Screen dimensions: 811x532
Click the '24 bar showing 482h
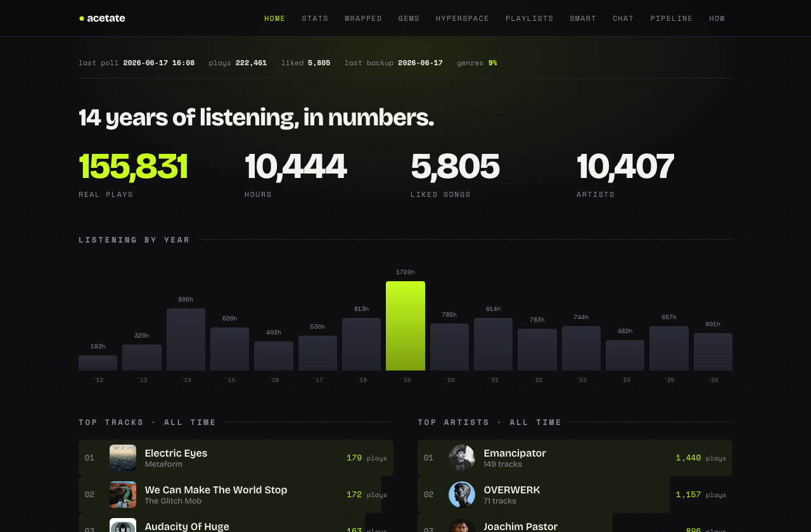tap(625, 355)
